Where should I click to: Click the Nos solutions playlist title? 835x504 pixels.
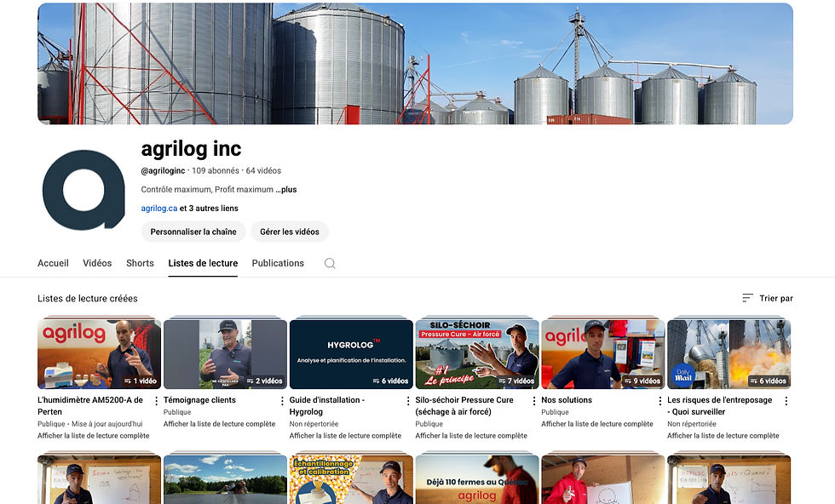point(567,399)
